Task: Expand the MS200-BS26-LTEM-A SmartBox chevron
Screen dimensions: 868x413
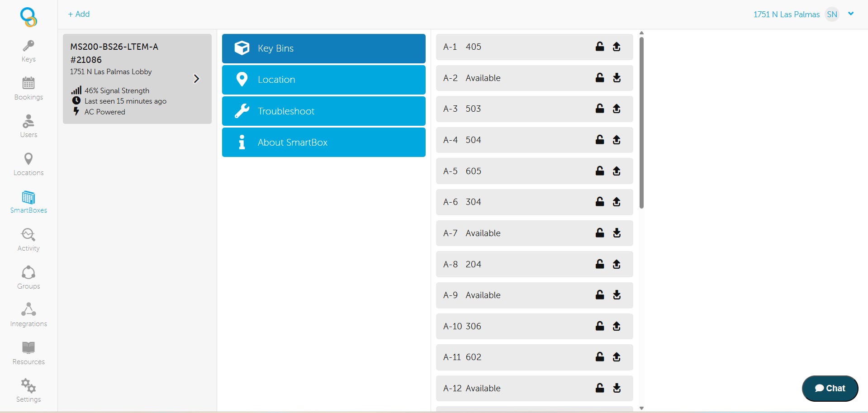Action: pos(196,79)
